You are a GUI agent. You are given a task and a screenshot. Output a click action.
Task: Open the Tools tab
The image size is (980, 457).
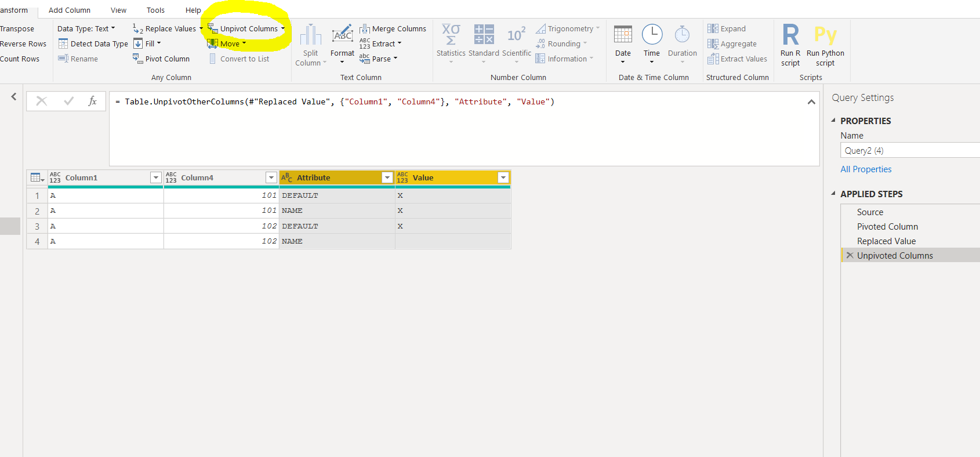click(155, 10)
